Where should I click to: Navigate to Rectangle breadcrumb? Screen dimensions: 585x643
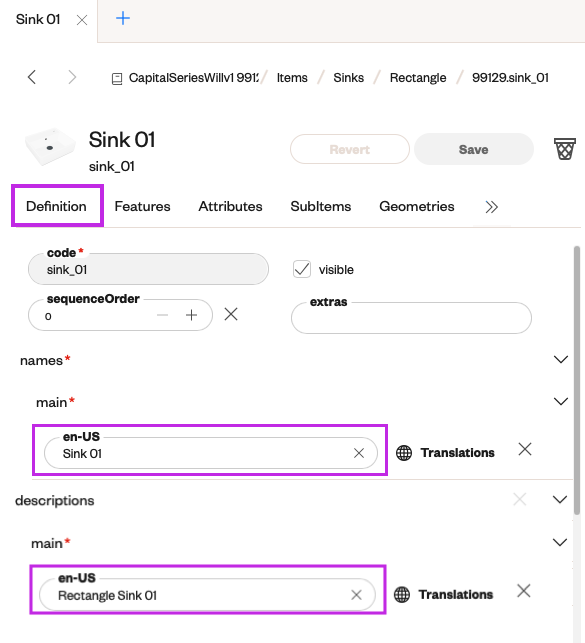click(x=418, y=78)
